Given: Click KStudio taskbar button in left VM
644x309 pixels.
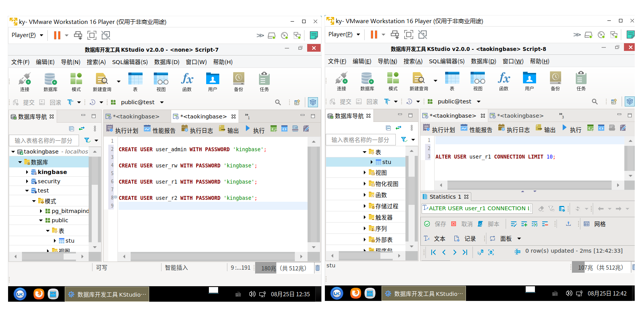Looking at the screenshot, I should tap(107, 294).
